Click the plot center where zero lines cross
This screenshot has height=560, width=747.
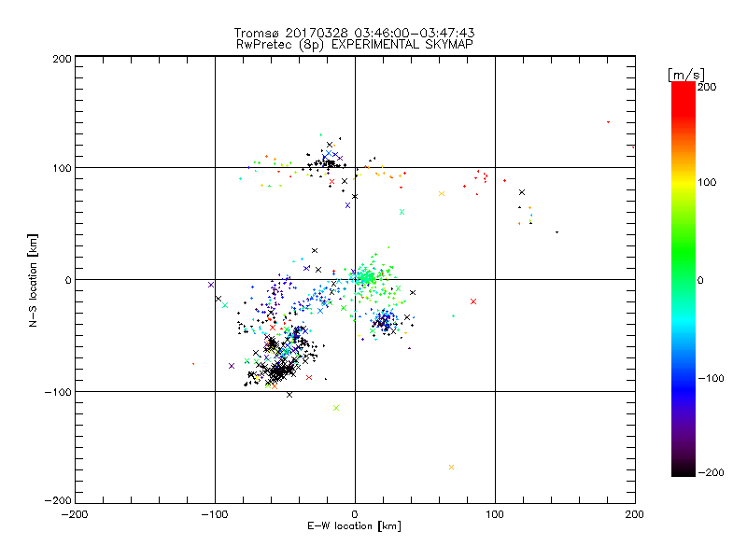355,279
